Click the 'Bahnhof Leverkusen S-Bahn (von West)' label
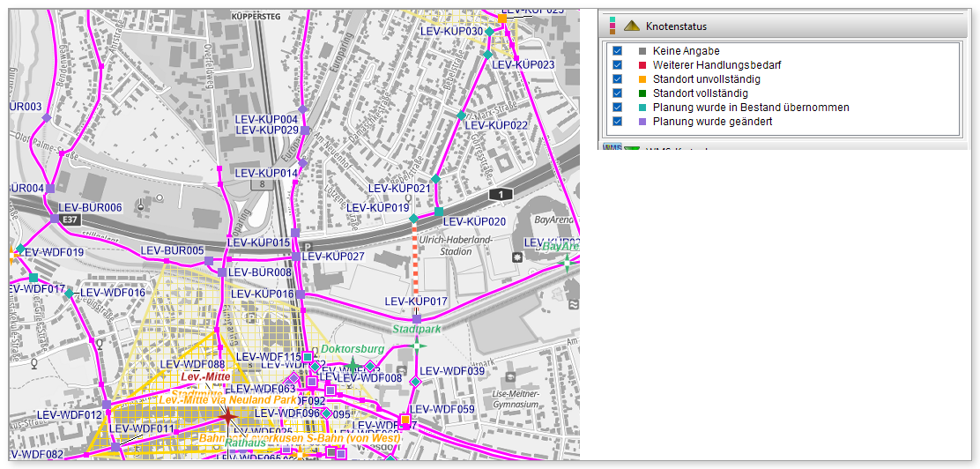This screenshot has width=980, height=469. pos(300,438)
